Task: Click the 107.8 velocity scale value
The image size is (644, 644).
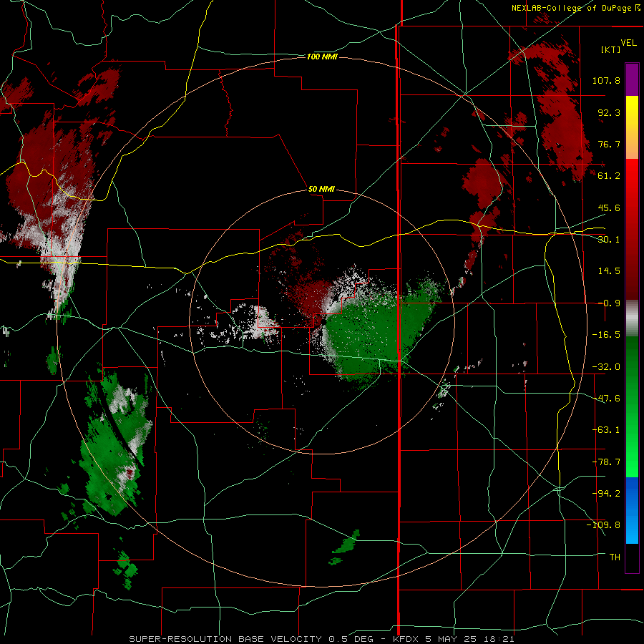Action: 606,80
